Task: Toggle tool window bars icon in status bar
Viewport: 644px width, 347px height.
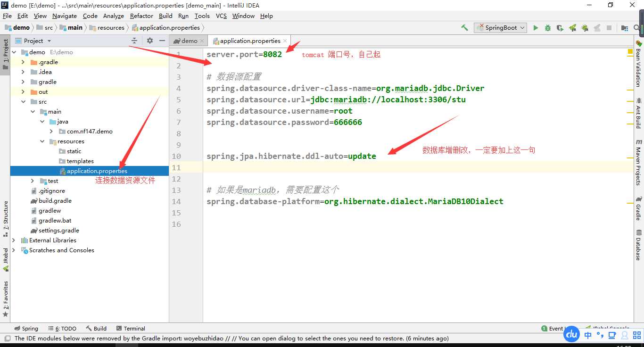Action: point(7,338)
